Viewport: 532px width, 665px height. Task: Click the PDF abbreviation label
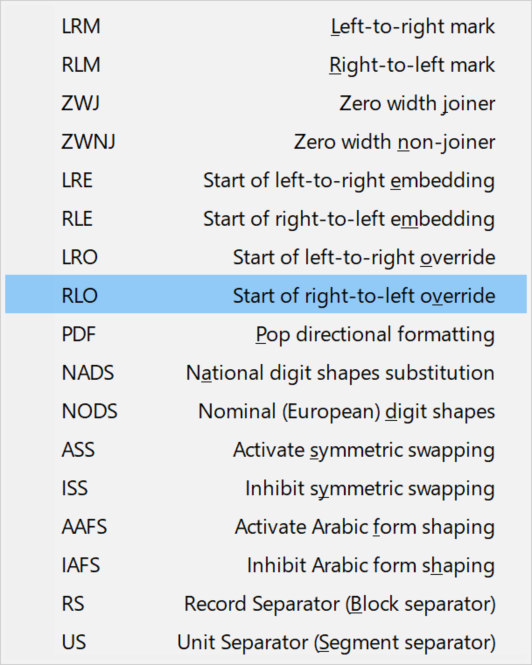coord(79,334)
